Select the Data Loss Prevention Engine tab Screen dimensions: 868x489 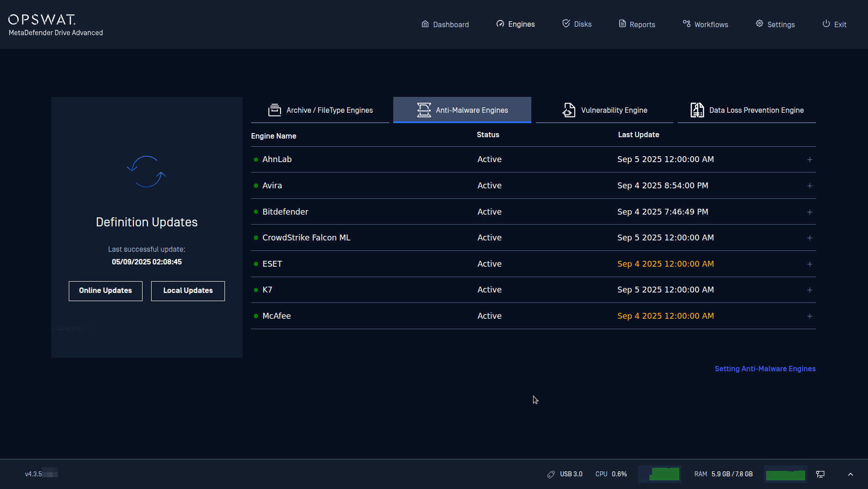[x=747, y=110]
